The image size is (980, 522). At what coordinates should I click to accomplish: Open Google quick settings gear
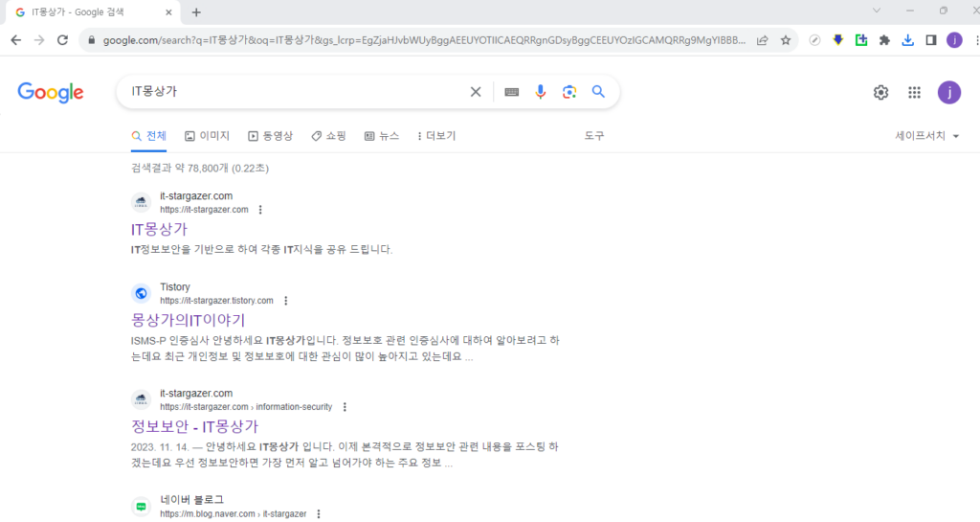pos(880,93)
